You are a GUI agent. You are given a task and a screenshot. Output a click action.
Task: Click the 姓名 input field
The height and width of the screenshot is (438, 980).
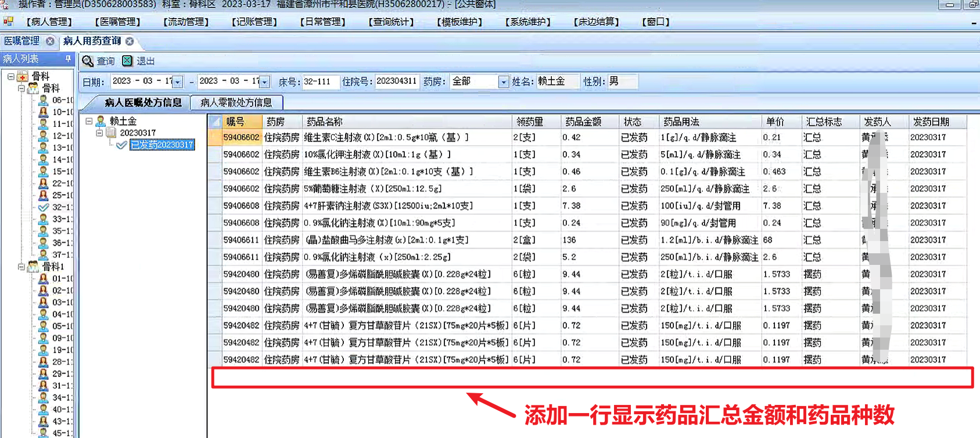(558, 82)
